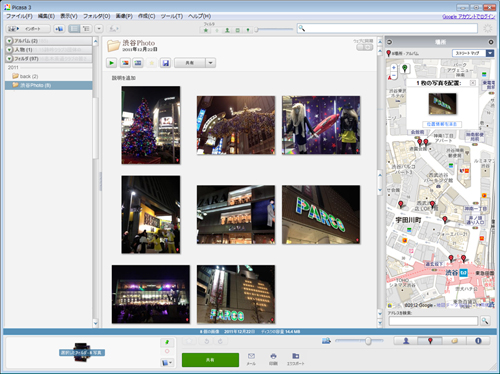Click the movie presentation icon
This screenshot has width=500, height=374.
[x=138, y=63]
